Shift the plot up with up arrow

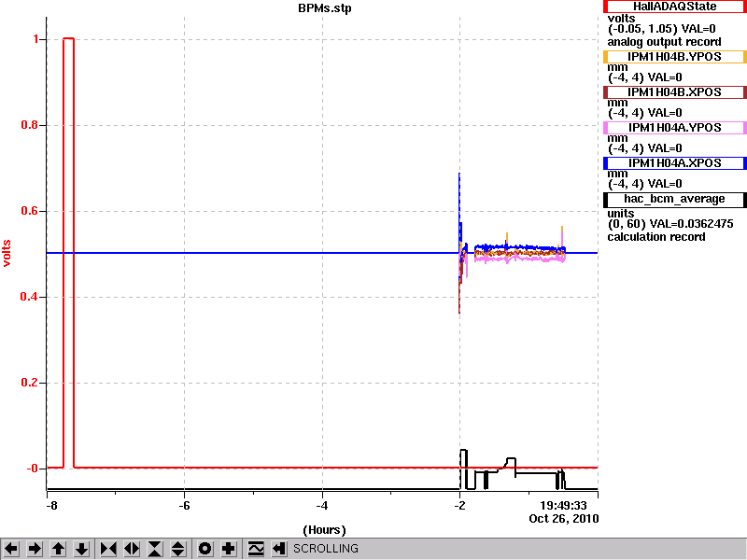(58, 549)
